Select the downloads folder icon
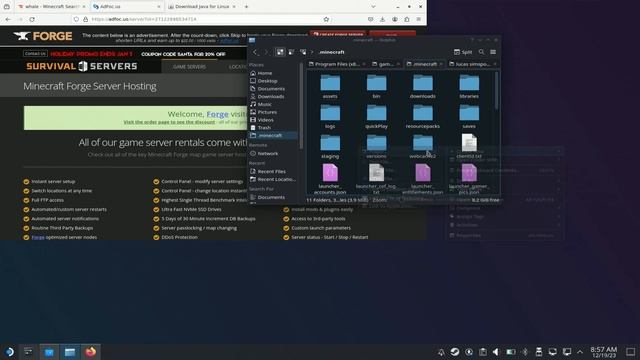 coord(422,83)
